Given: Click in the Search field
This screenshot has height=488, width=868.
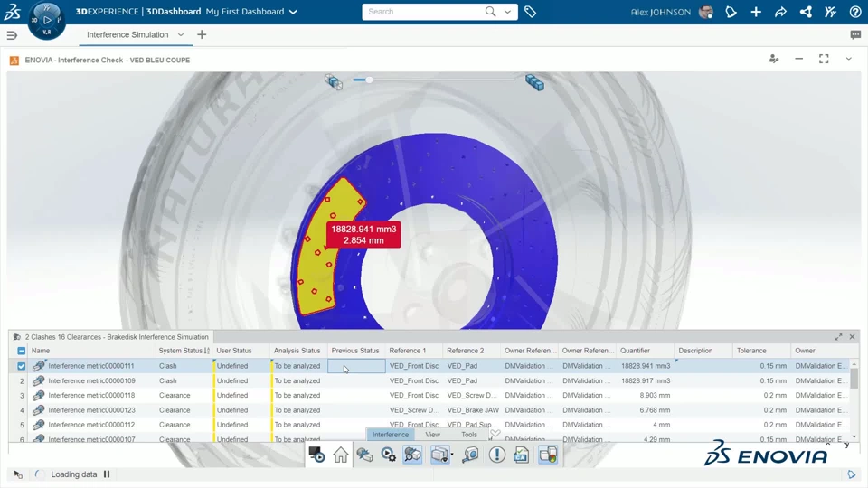Looking at the screenshot, I should click(423, 12).
